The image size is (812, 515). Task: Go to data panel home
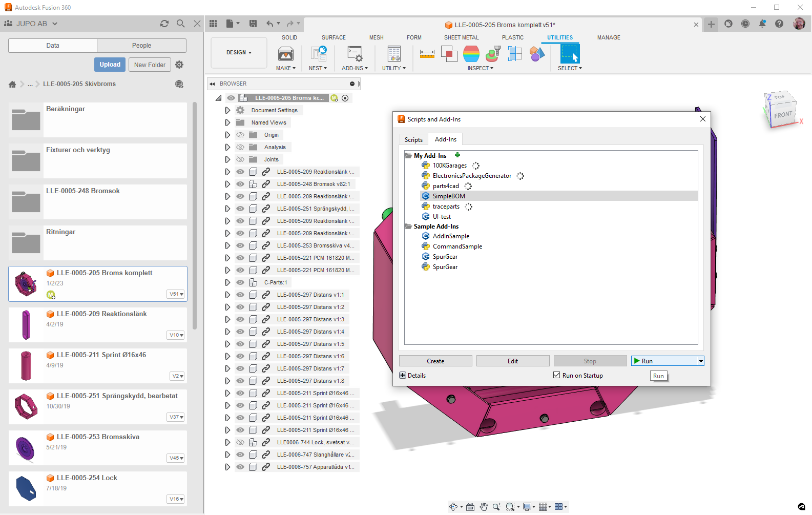pyautogui.click(x=12, y=84)
